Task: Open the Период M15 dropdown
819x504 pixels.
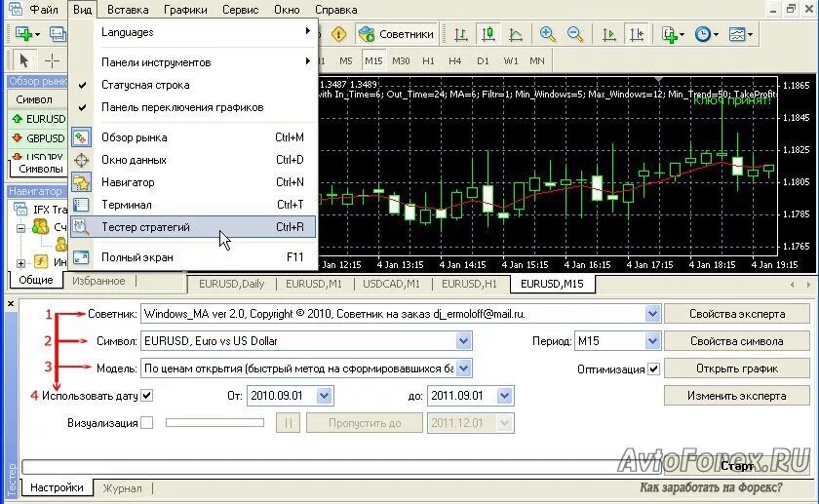Action: pos(652,341)
